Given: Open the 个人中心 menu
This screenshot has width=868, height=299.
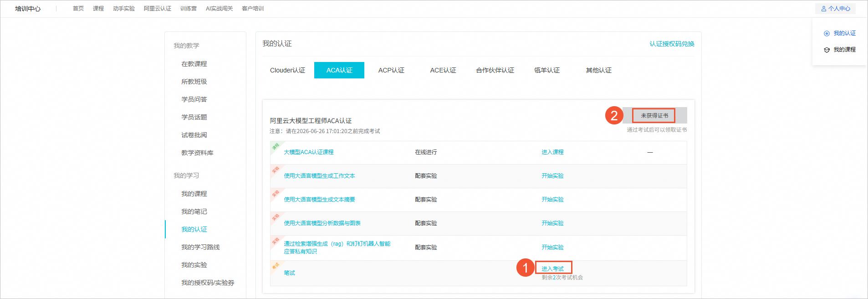Looking at the screenshot, I should tap(835, 9).
